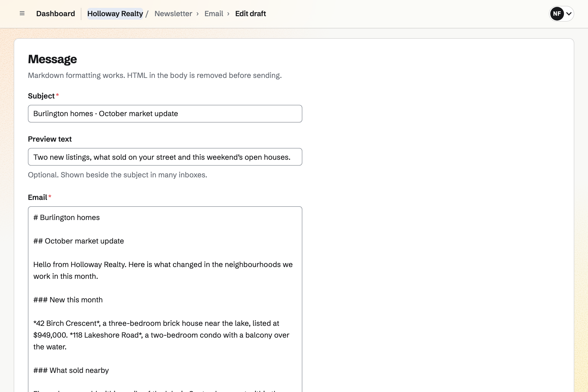
Task: Expand the account menu chevron
Action: (x=569, y=13)
